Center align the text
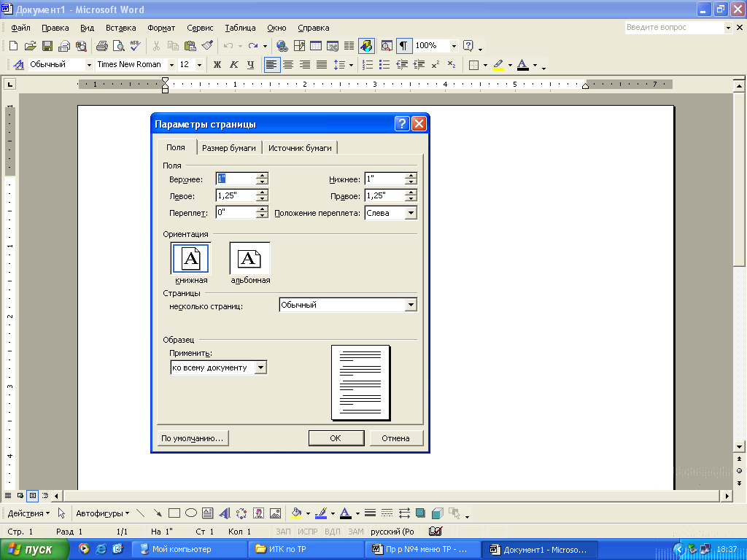 [287, 65]
